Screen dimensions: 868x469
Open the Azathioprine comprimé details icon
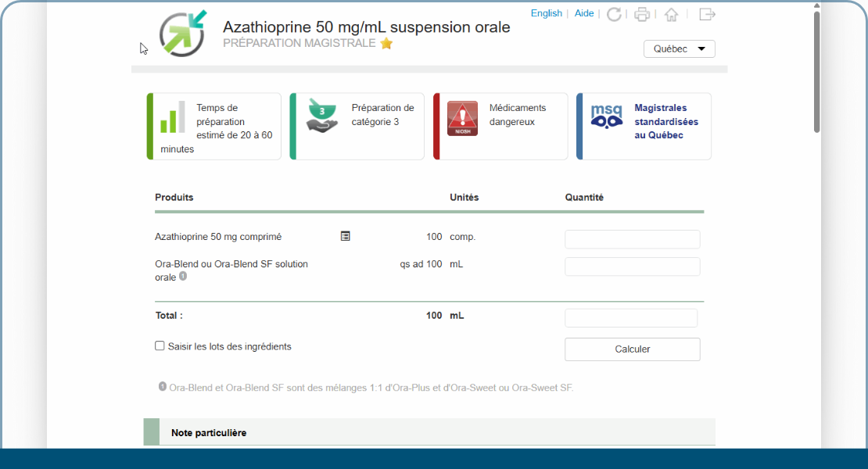[x=346, y=236]
